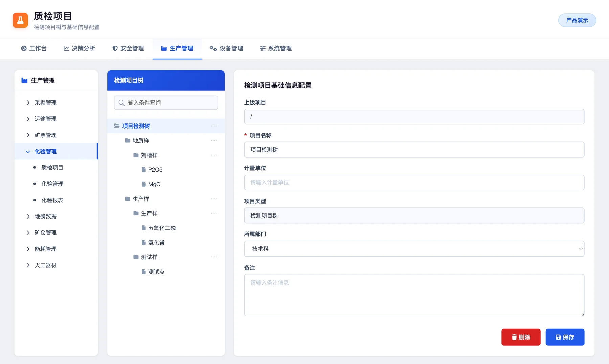Image resolution: width=609 pixels, height=364 pixels.
Task: Click the 产品演示 button
Action: coord(577,20)
